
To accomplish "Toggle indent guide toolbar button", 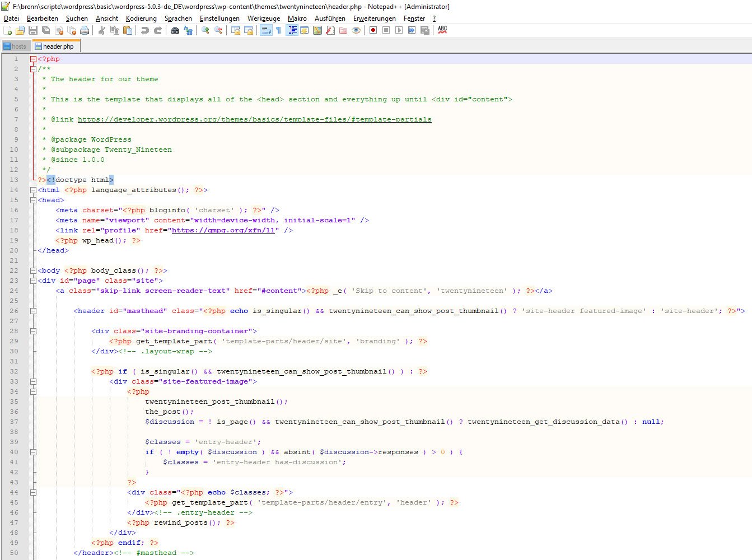I will click(293, 30).
